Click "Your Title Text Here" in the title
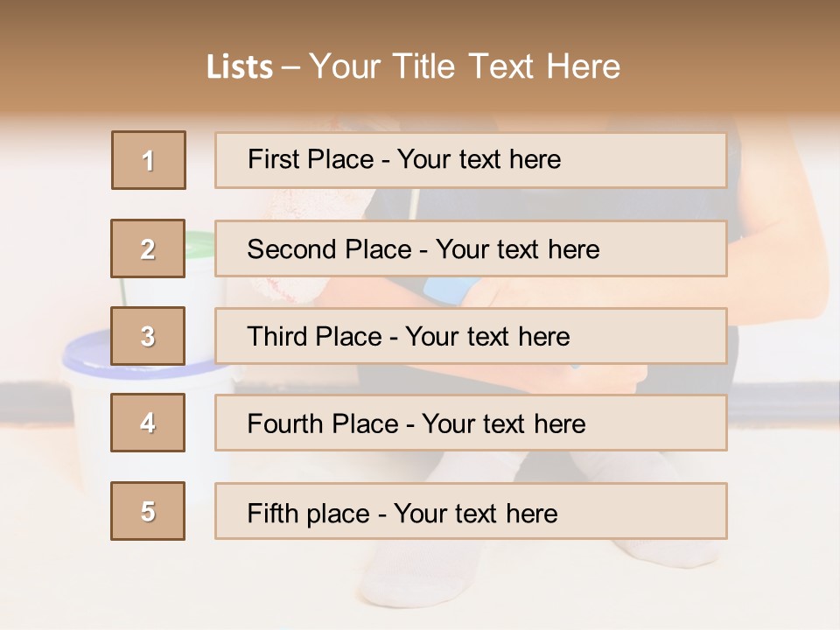Screen dimensions: 840x630 pos(465,67)
